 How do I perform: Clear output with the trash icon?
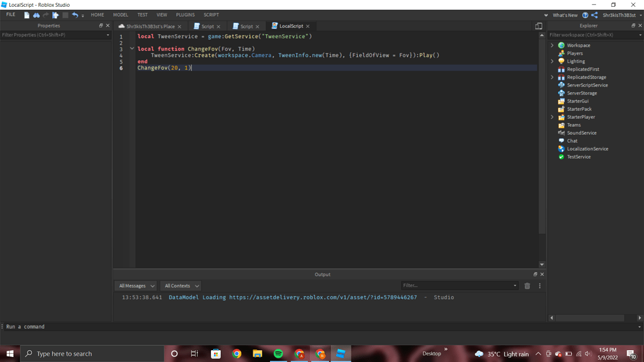point(528,285)
